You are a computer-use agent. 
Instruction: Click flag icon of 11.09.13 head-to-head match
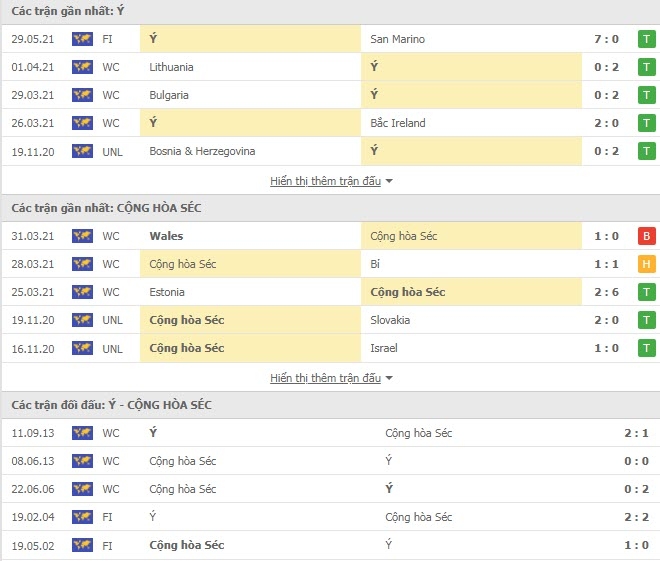(x=82, y=433)
